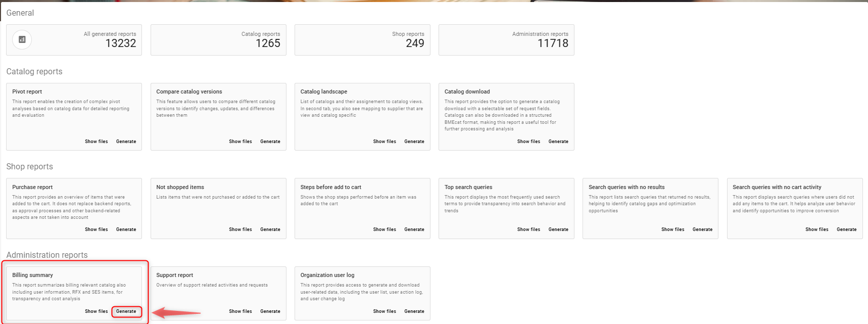
Task: Generate the Support report
Action: [270, 311]
